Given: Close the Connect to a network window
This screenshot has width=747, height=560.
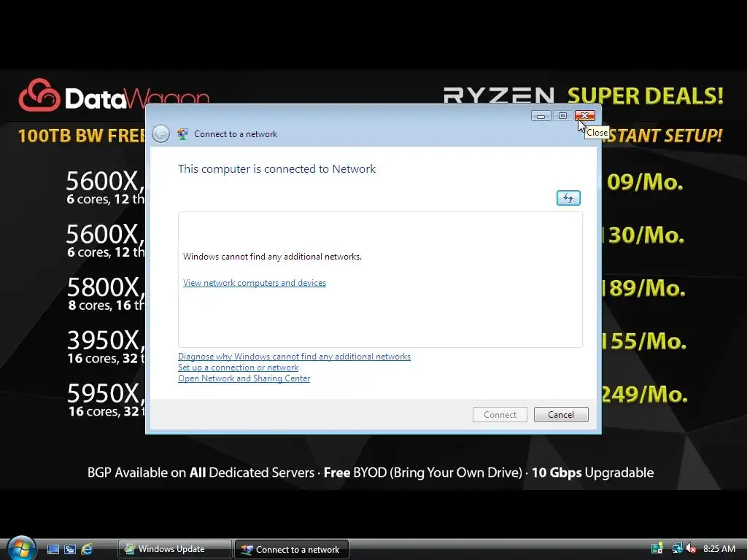Looking at the screenshot, I should 584,116.
